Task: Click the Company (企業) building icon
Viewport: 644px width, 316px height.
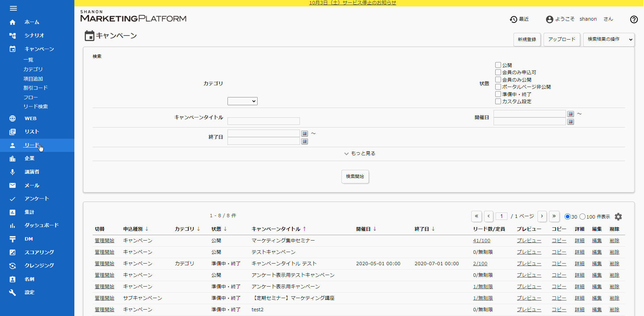Action: point(13,159)
